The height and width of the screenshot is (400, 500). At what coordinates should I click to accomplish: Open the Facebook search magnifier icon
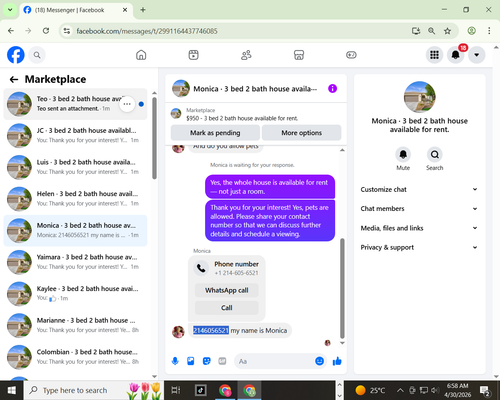tap(37, 55)
